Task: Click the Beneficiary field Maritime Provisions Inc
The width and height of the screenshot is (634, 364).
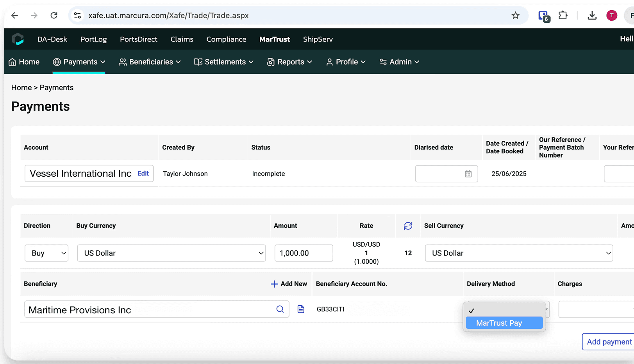Action: tap(157, 309)
